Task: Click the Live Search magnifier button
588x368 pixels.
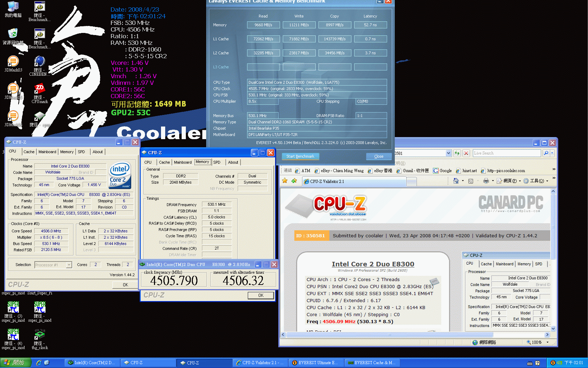Action: [546, 153]
